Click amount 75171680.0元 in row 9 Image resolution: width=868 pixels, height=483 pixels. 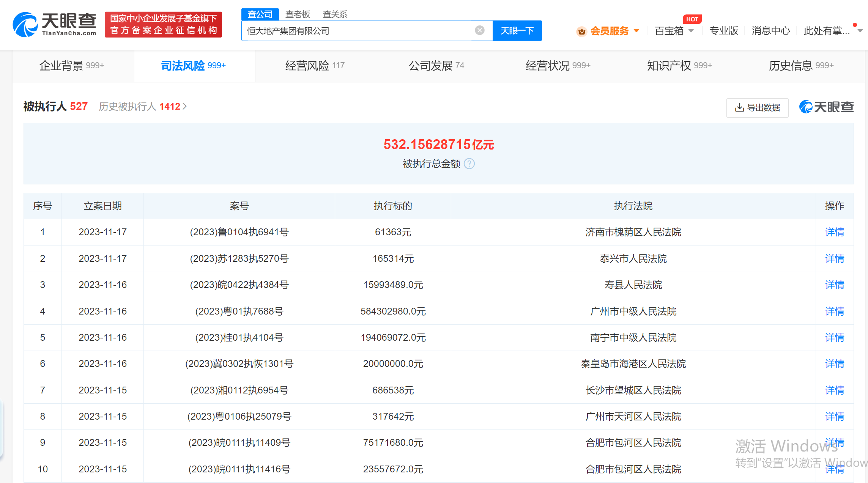[393, 443]
